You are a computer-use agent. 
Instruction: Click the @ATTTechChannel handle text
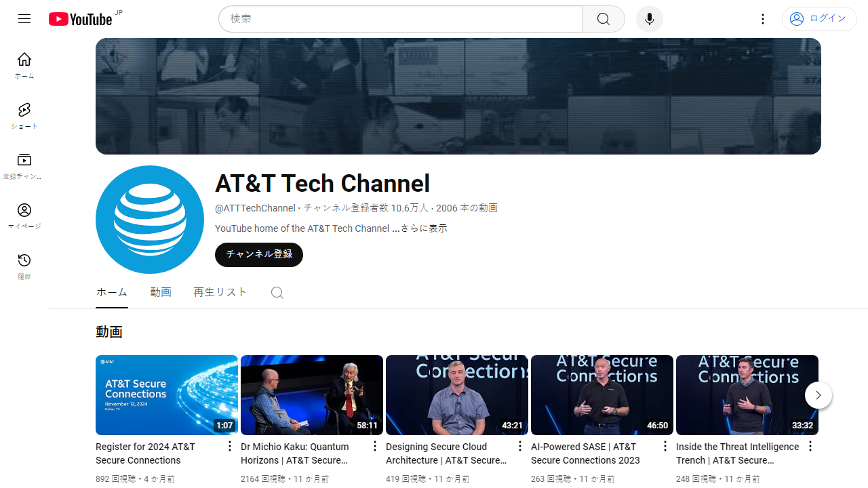click(255, 208)
